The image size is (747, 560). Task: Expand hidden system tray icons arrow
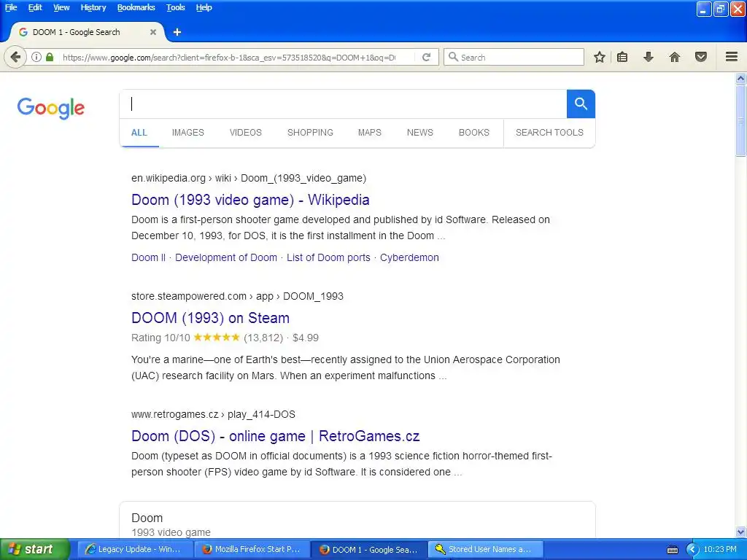(x=692, y=550)
